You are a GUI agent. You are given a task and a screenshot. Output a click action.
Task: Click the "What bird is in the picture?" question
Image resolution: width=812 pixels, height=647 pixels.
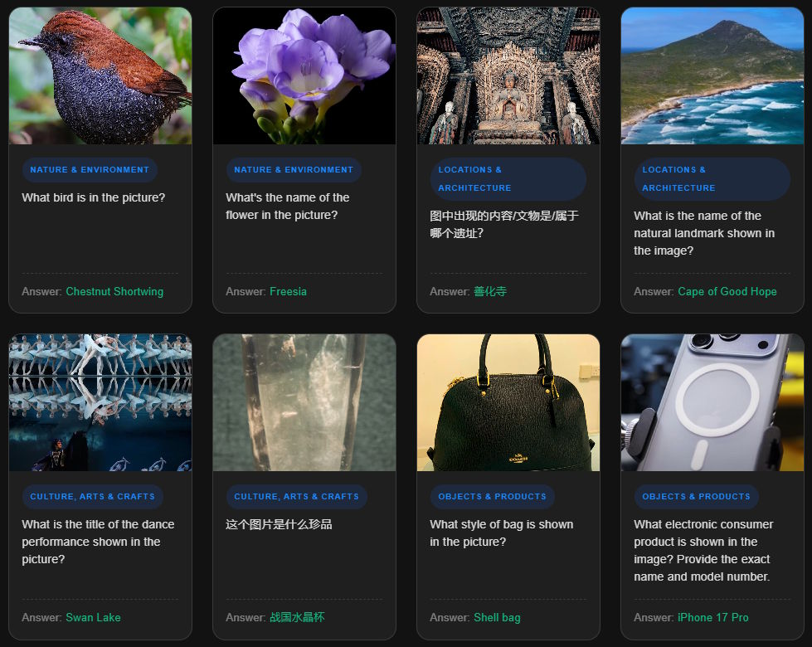(94, 198)
